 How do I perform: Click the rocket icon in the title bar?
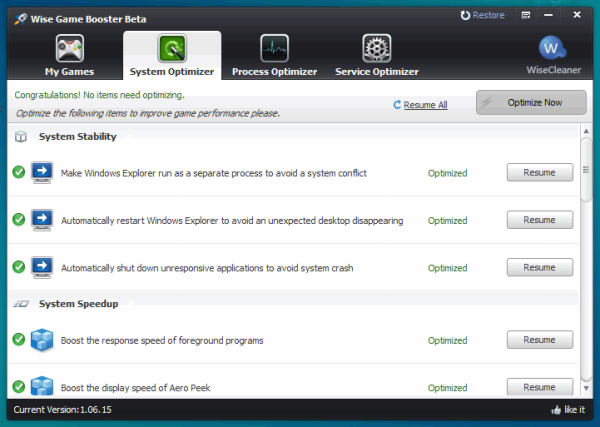click(x=21, y=19)
